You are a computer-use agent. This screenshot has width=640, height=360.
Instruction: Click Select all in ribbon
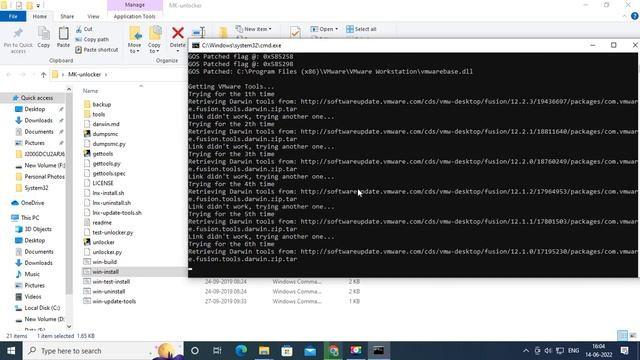361,29
